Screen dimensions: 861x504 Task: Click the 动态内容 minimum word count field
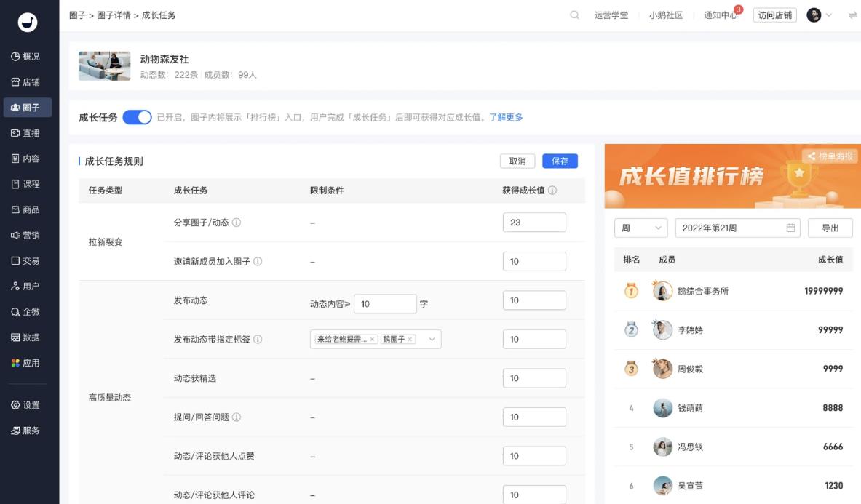(384, 304)
